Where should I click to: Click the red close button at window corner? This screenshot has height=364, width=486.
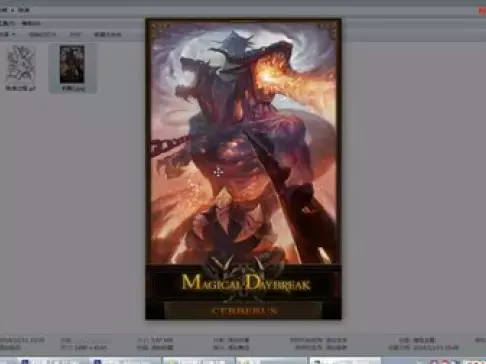(x=482, y=11)
